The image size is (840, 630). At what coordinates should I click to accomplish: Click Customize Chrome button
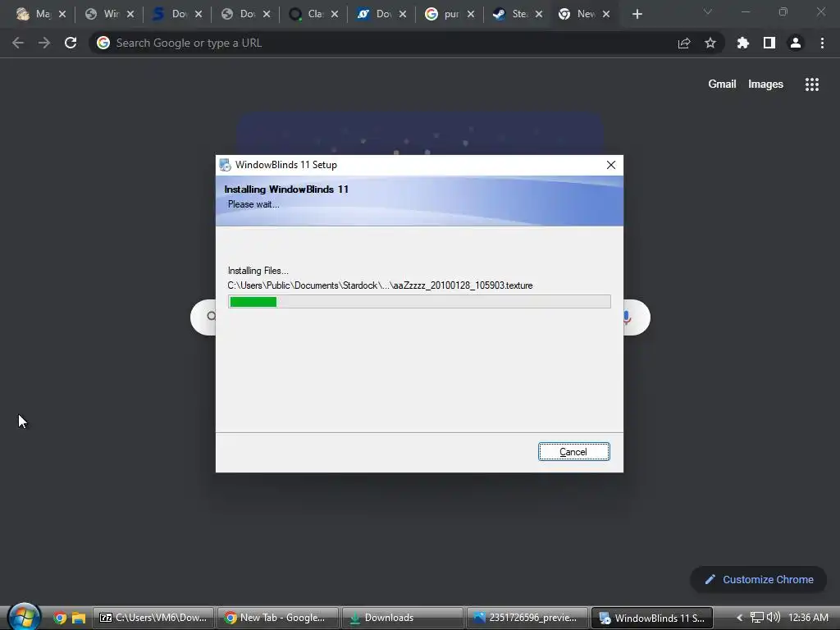coord(759,579)
